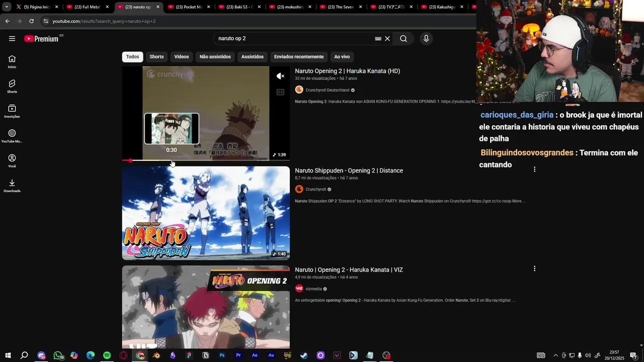Filter by Enviados recentemente

pyautogui.click(x=299, y=57)
